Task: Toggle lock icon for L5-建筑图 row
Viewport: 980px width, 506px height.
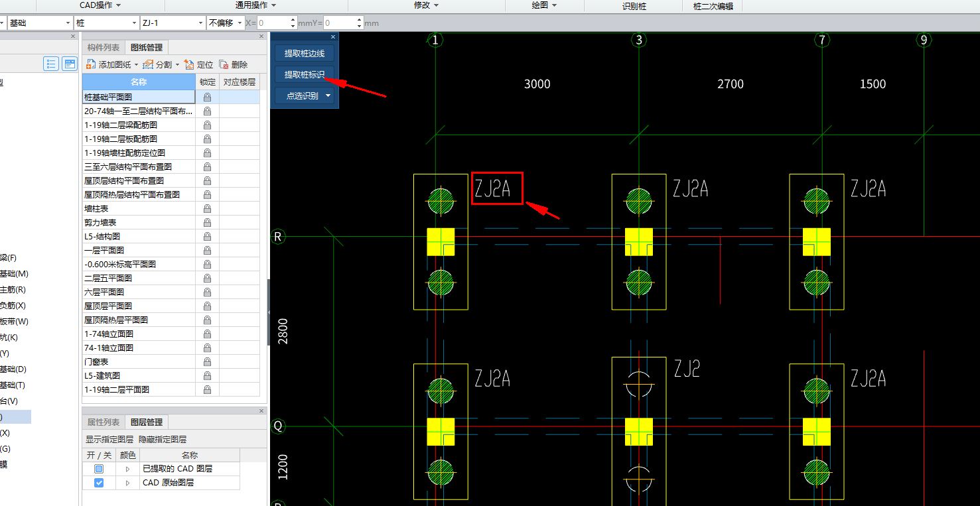Action: [207, 375]
